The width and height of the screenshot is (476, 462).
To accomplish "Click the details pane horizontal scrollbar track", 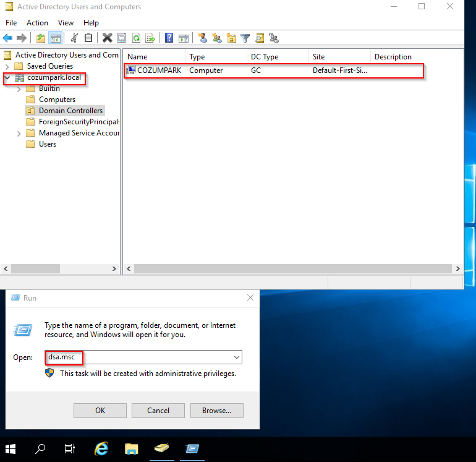I will [293, 268].
